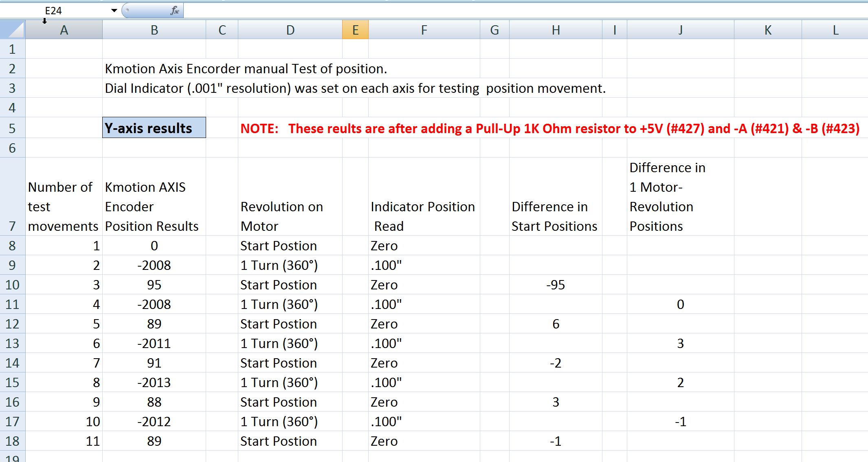The width and height of the screenshot is (868, 462).
Task: Select the row 5 header
Action: (x=13, y=128)
